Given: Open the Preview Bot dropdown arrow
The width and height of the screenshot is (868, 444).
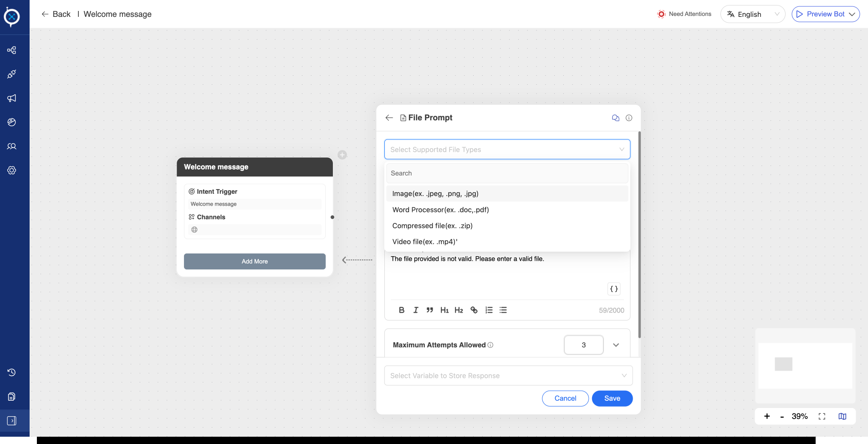Looking at the screenshot, I should point(852,14).
